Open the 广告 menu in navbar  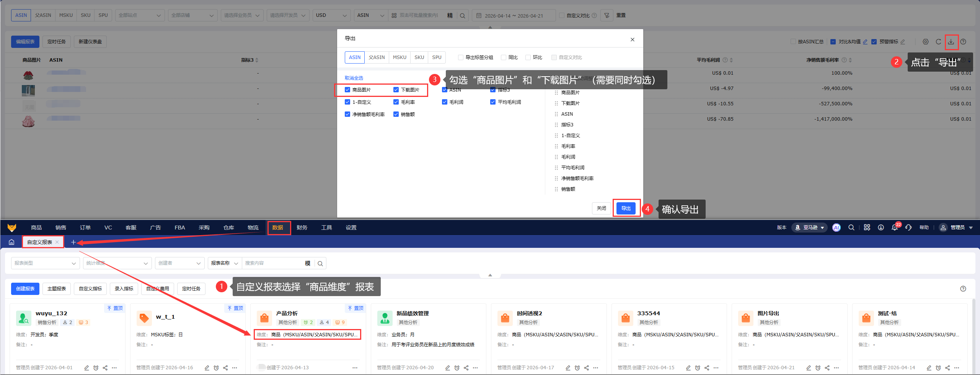pos(155,228)
